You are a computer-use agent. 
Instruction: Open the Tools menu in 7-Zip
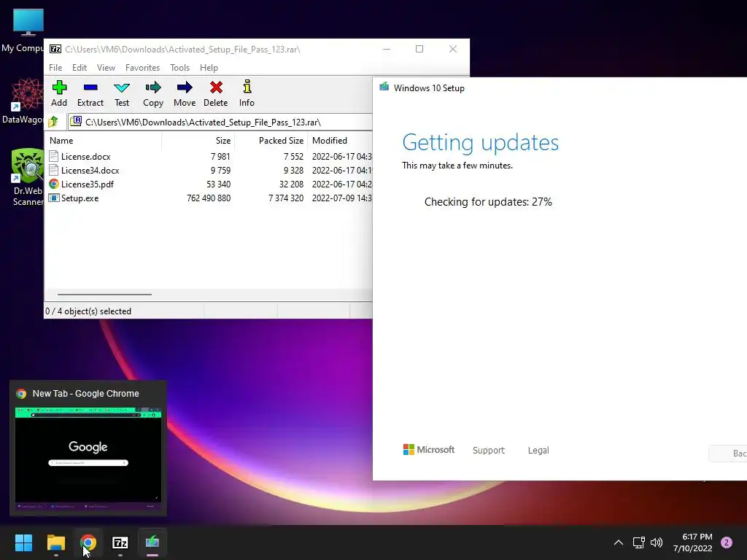point(179,68)
